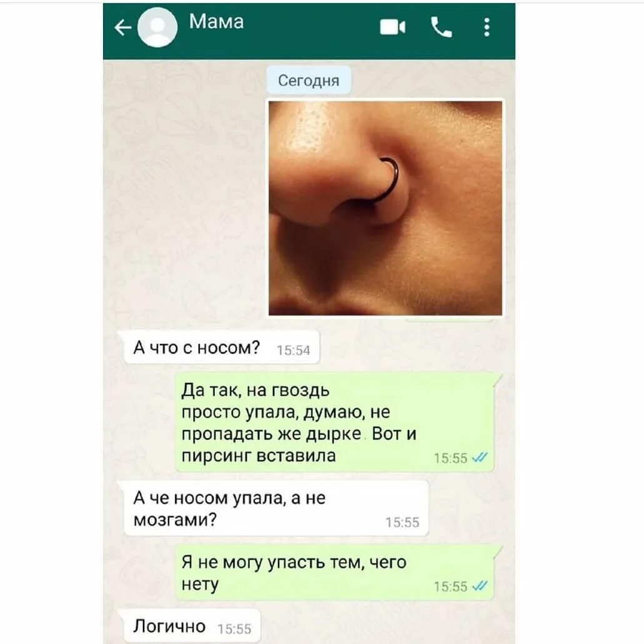The width and height of the screenshot is (644, 644).
Task: Select message "А че носом упала"
Action: tap(276, 508)
